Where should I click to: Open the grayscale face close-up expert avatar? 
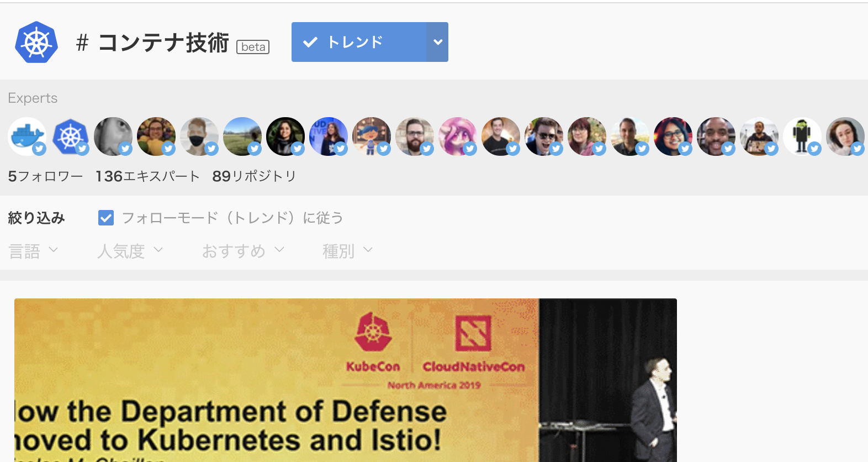pos(113,136)
